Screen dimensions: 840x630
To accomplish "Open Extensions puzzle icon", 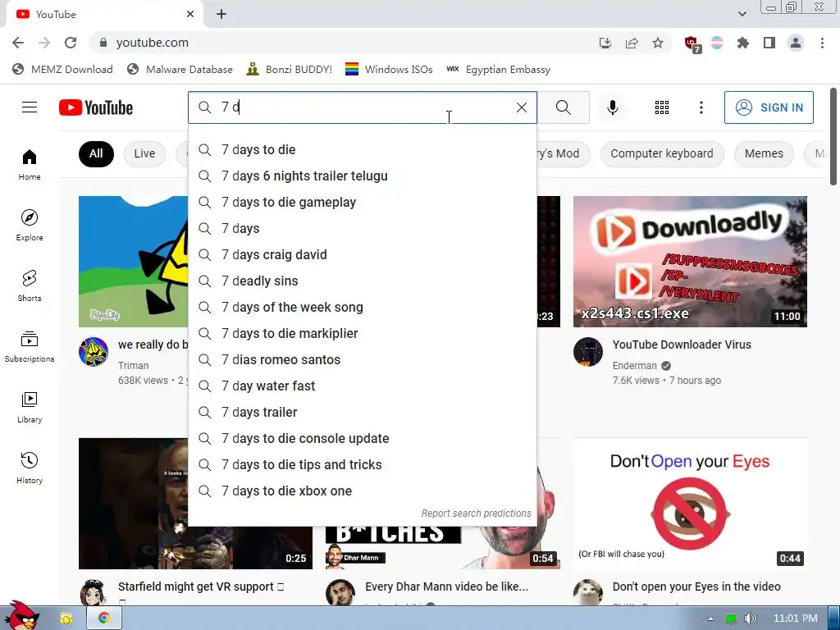I will click(743, 43).
